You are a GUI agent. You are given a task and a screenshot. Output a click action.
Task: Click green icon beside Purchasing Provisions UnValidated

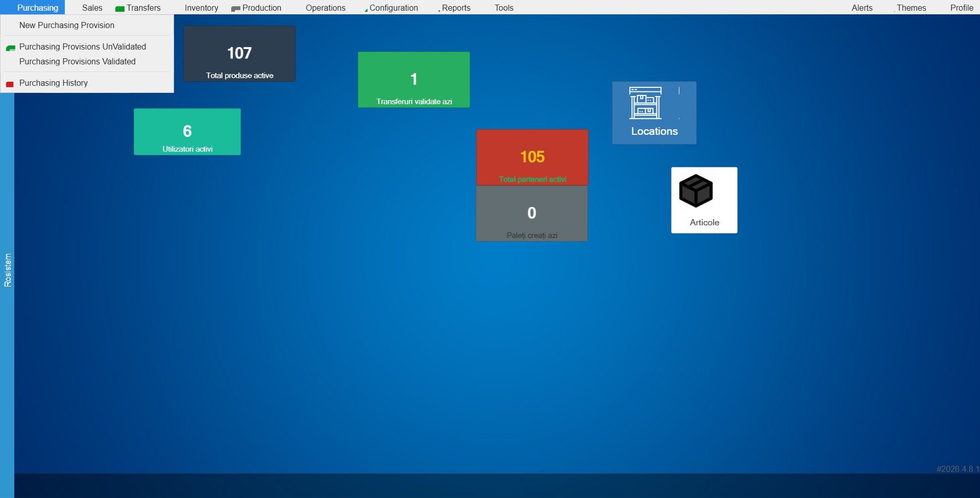click(x=10, y=48)
